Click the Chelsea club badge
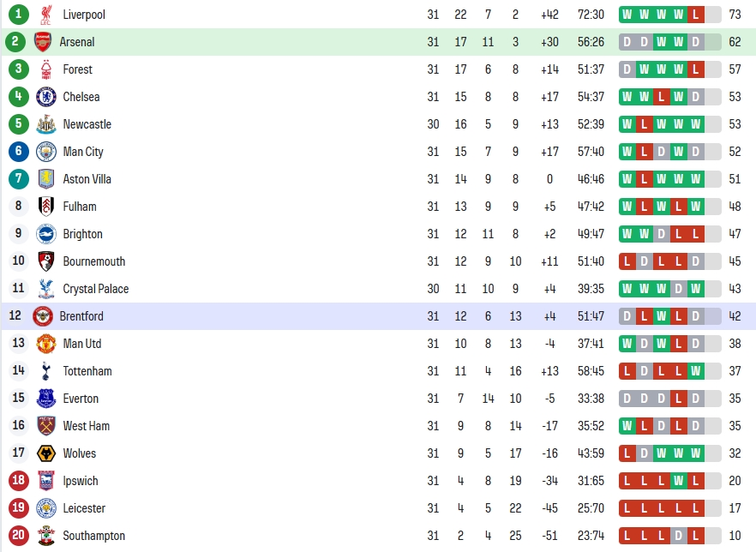Viewport: 756px width, 552px height. tap(45, 97)
